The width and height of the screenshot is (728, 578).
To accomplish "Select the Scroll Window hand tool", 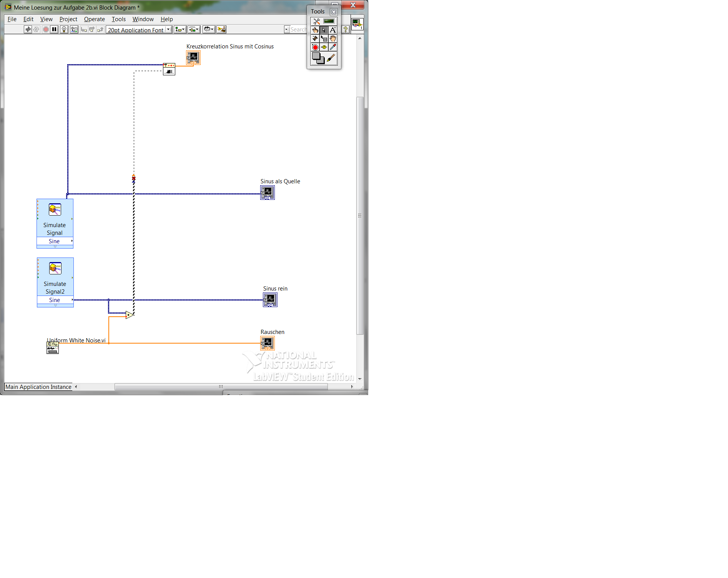I will (x=333, y=38).
